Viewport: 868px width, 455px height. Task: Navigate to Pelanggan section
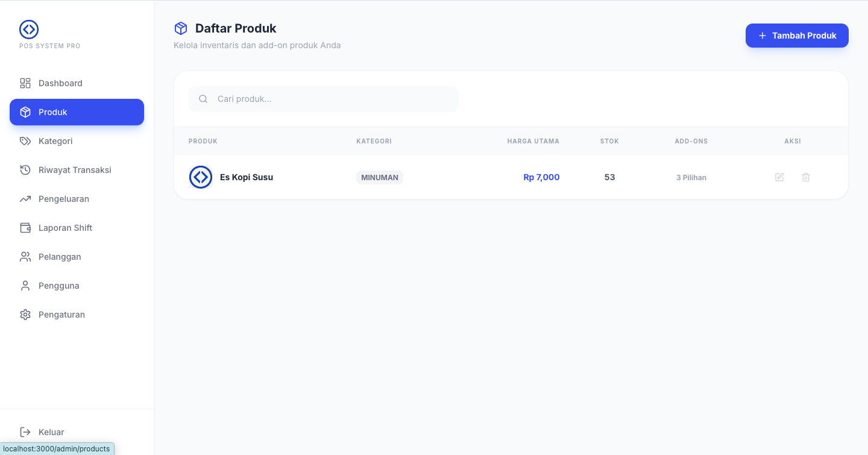(60, 257)
